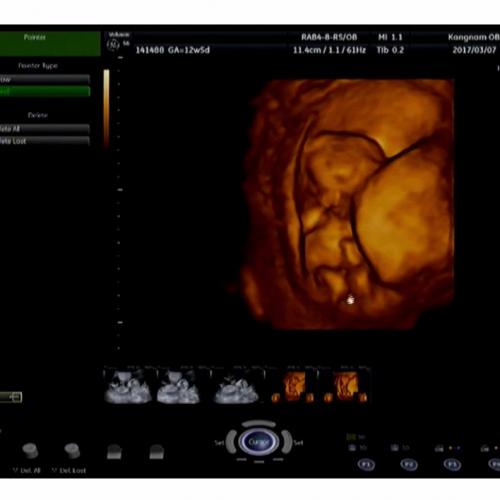This screenshot has width=500, height=500.
Task: Click the left Set trackball button
Action: (231, 442)
